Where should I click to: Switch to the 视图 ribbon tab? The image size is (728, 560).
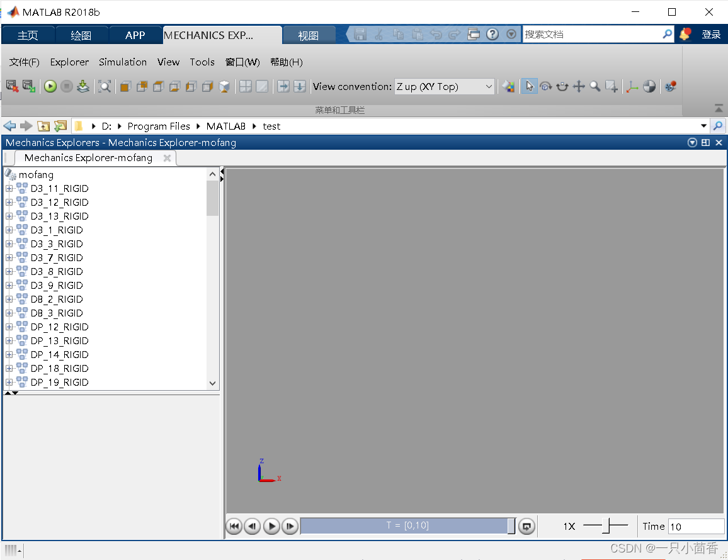coord(309,34)
